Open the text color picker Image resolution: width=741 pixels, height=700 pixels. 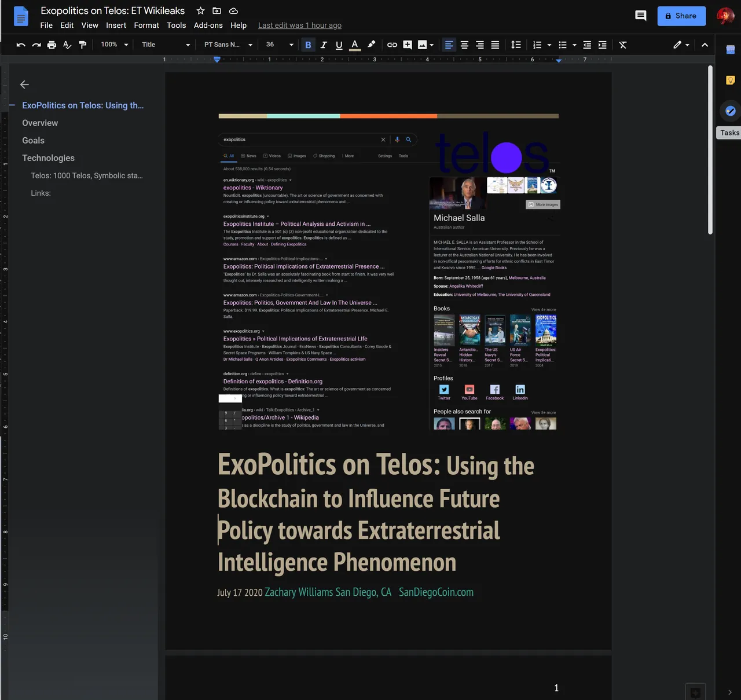coord(355,45)
